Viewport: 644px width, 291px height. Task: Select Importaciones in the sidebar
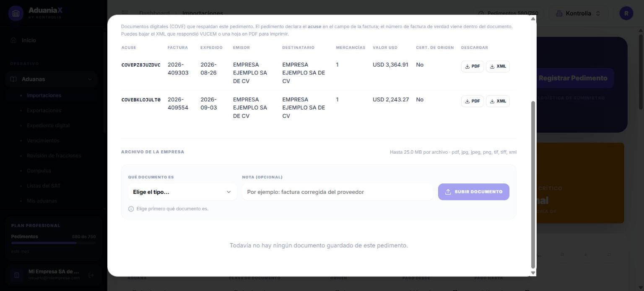coord(44,95)
